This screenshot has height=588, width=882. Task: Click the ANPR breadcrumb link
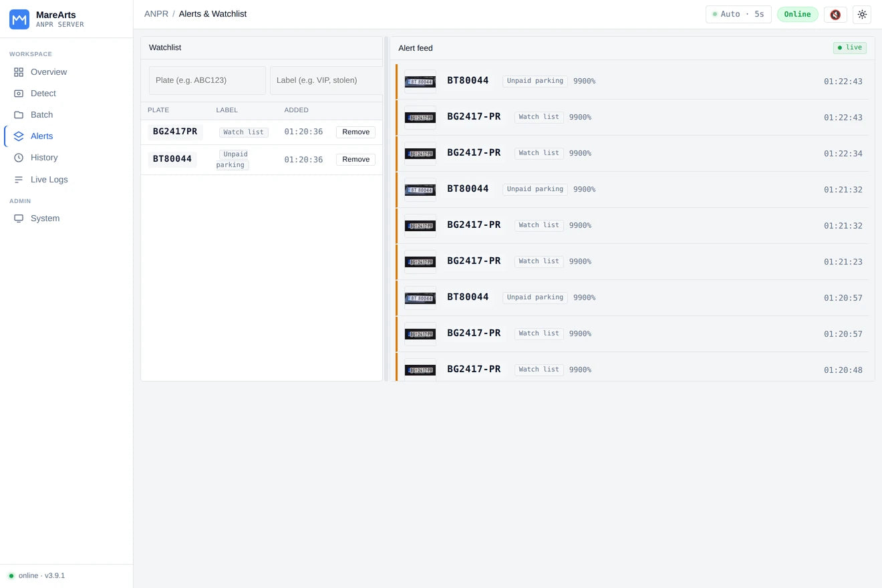click(x=156, y=14)
